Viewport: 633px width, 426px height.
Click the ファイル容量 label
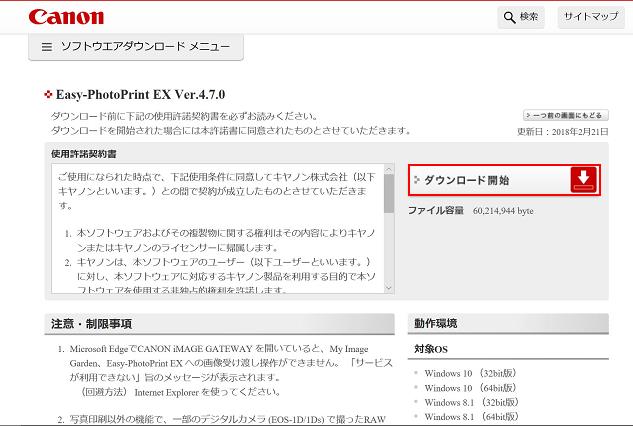coord(436,210)
